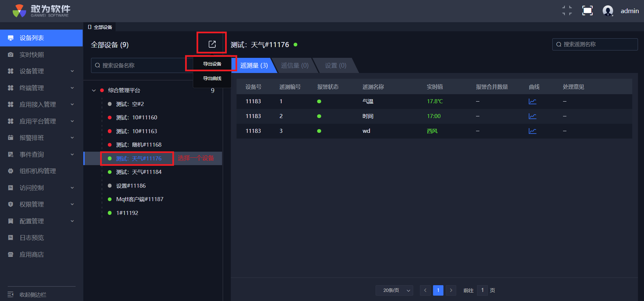Select device 测试: 随机#11168
The width and height of the screenshot is (644, 301).
tap(139, 145)
